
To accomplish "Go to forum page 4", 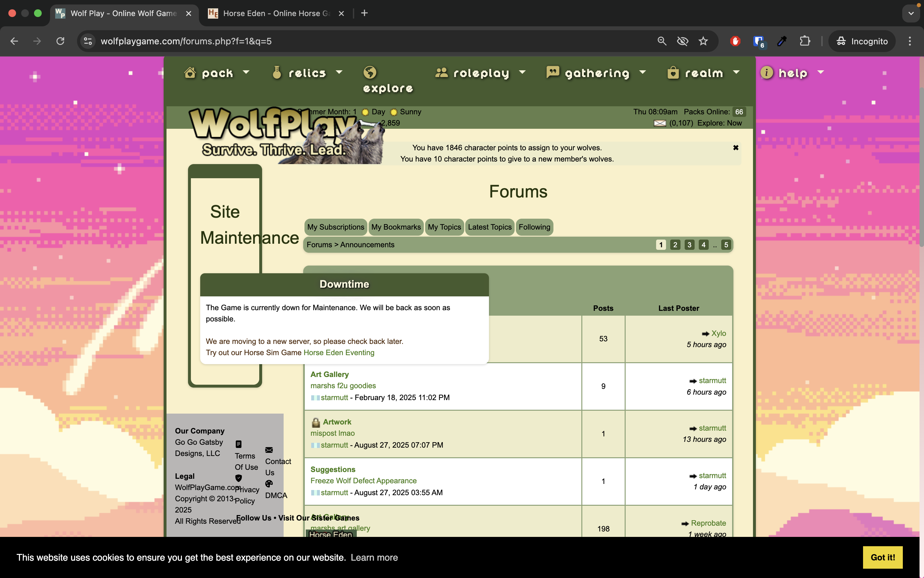I will pyautogui.click(x=703, y=245).
